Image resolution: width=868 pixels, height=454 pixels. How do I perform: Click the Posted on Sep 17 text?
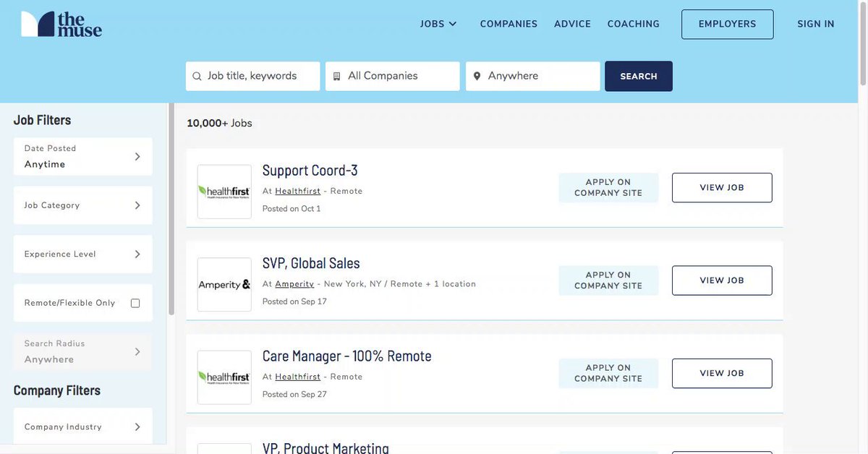point(294,301)
